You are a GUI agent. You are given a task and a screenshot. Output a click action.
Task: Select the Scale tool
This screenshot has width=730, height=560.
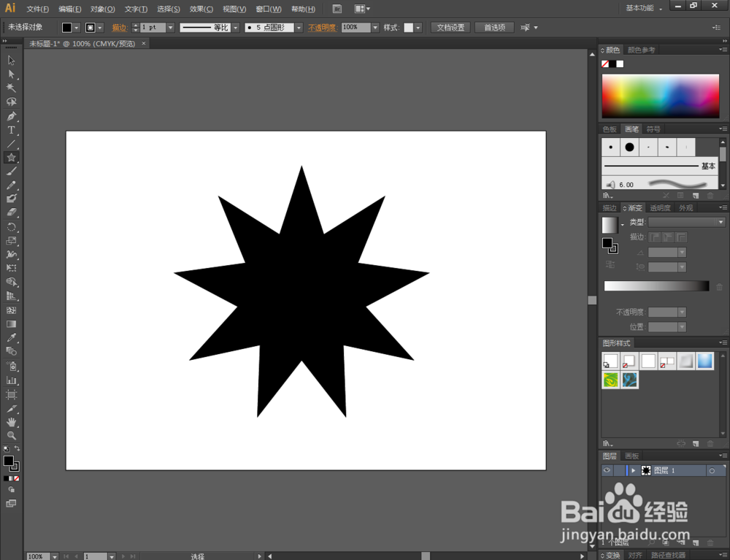(11, 241)
